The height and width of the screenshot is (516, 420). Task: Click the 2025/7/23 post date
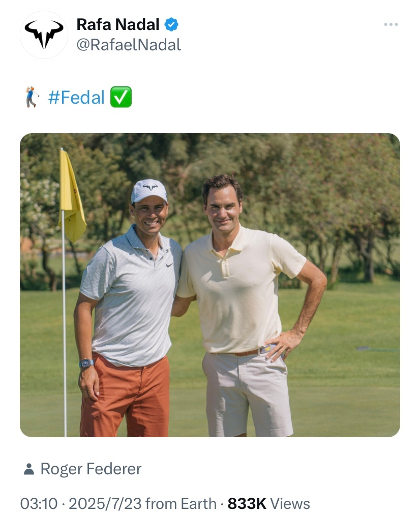pos(105,504)
